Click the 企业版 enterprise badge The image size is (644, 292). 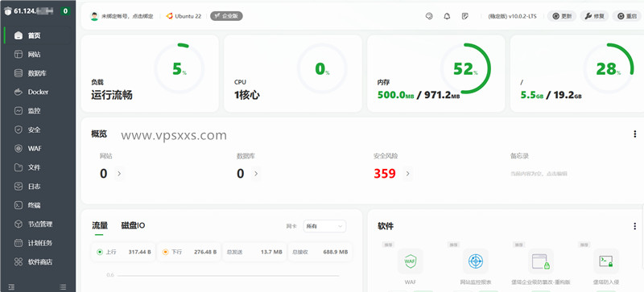(226, 16)
